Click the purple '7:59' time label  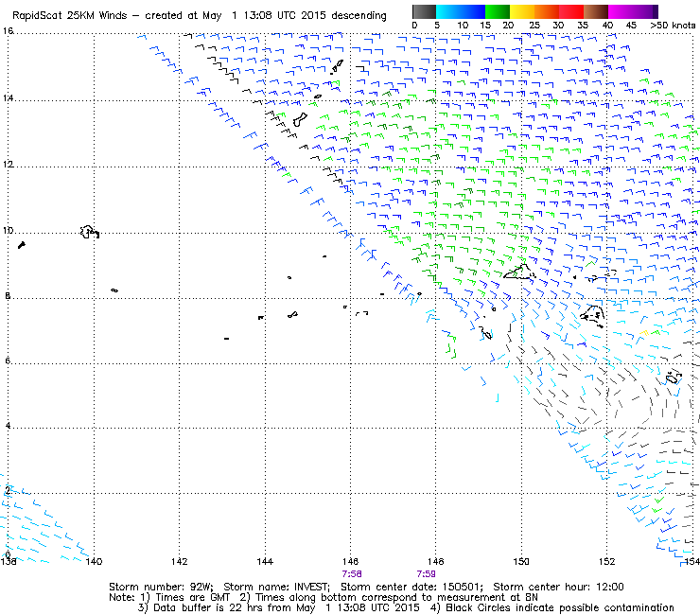coord(426,574)
